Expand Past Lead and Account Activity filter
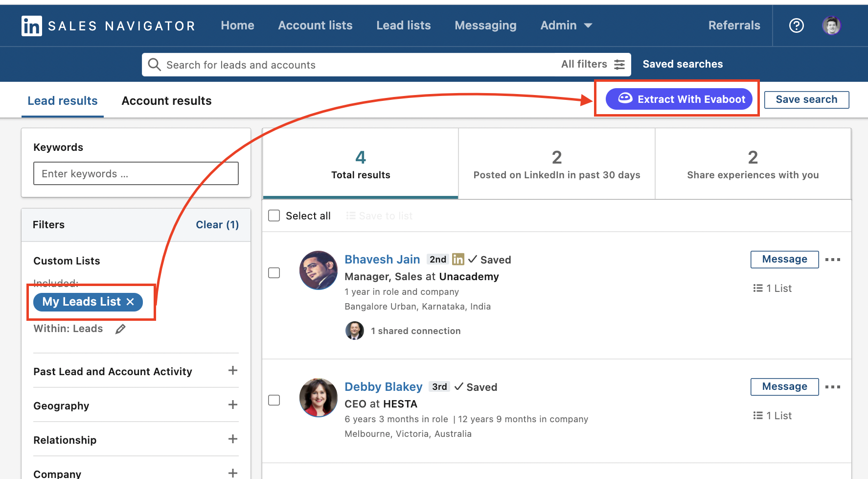This screenshot has height=479, width=868. click(x=233, y=371)
